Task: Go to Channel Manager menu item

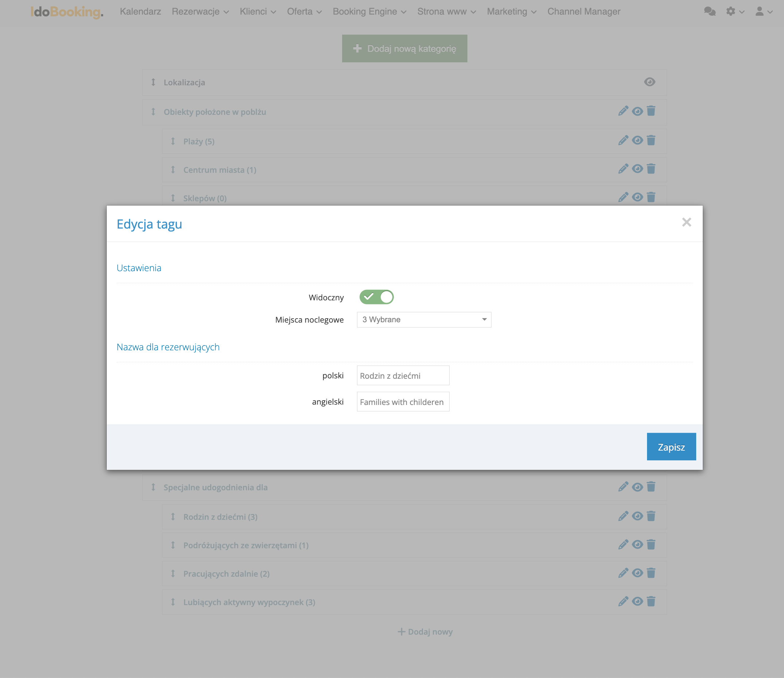Action: (x=584, y=11)
